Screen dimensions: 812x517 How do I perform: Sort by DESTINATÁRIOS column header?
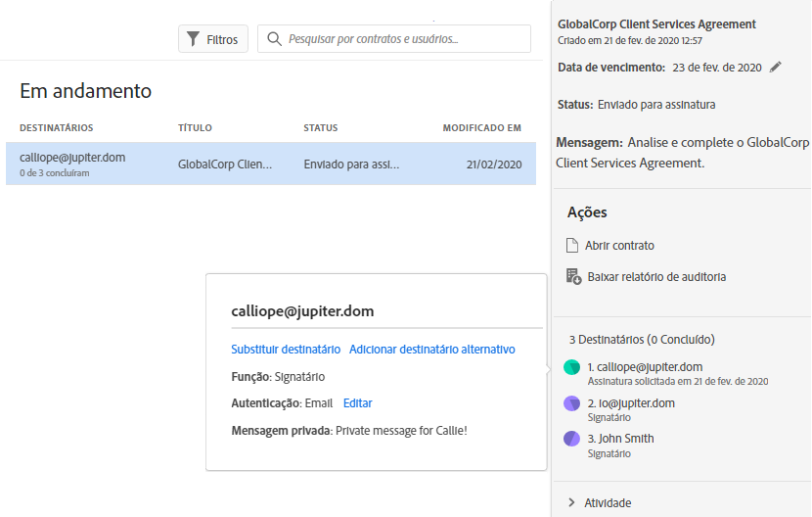tap(57, 127)
